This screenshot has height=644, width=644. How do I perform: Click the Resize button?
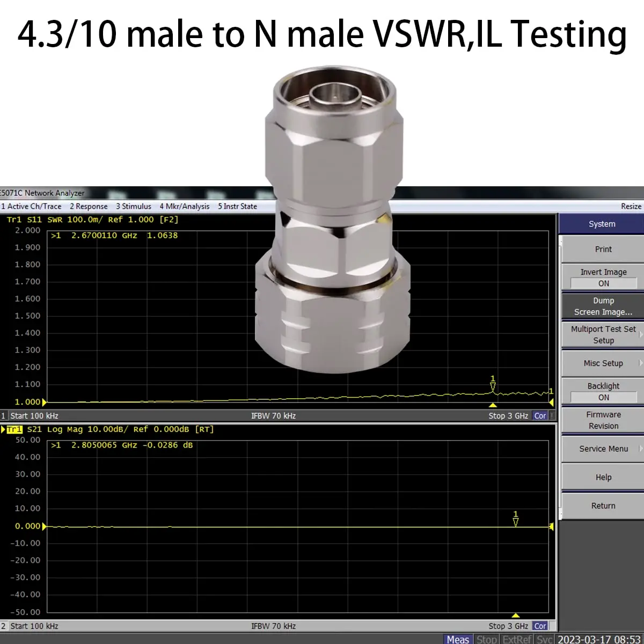pyautogui.click(x=631, y=206)
